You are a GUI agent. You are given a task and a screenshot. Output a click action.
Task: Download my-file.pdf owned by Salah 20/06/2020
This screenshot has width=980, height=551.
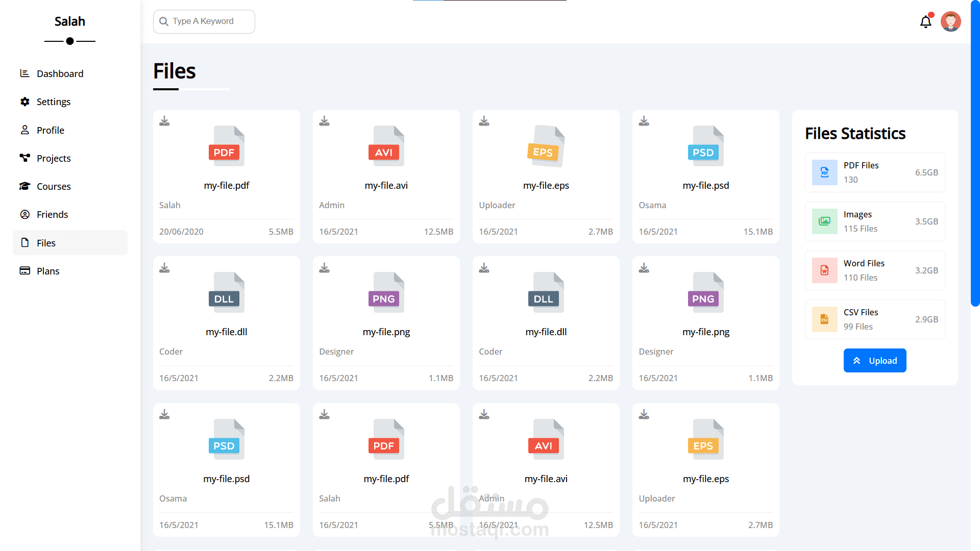click(164, 121)
